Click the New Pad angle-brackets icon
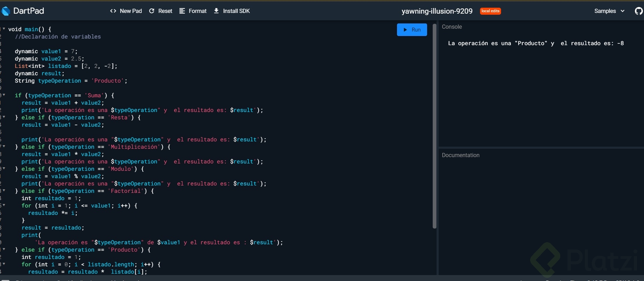The image size is (644, 281). 113,11
